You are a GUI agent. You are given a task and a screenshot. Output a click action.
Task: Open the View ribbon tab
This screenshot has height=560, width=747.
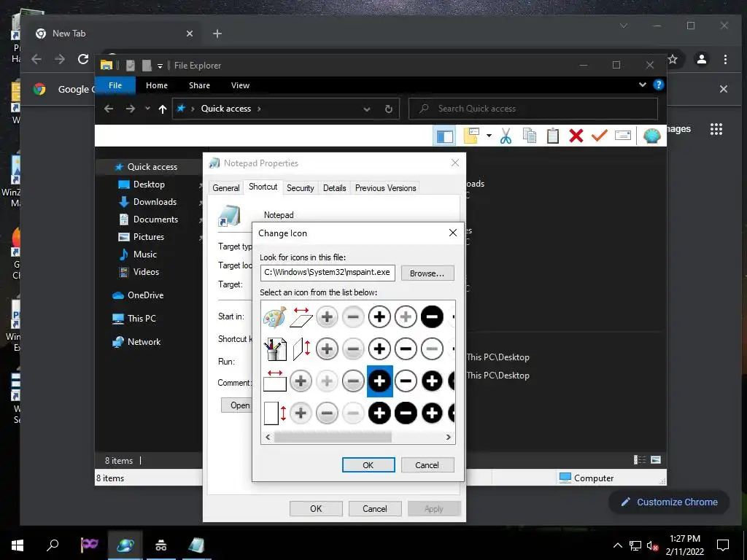pos(240,85)
